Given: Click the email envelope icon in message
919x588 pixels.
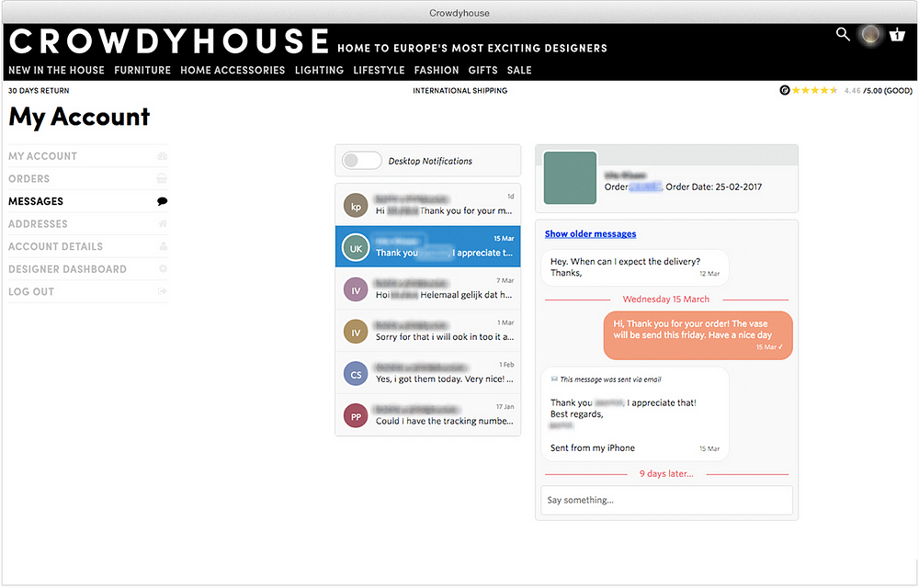Looking at the screenshot, I should point(554,379).
